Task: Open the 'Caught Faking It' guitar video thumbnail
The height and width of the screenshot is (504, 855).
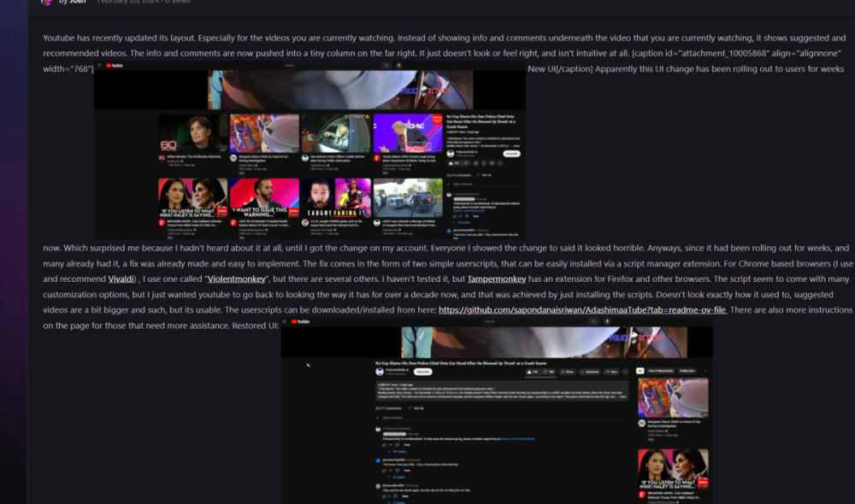Action: pyautogui.click(x=336, y=198)
